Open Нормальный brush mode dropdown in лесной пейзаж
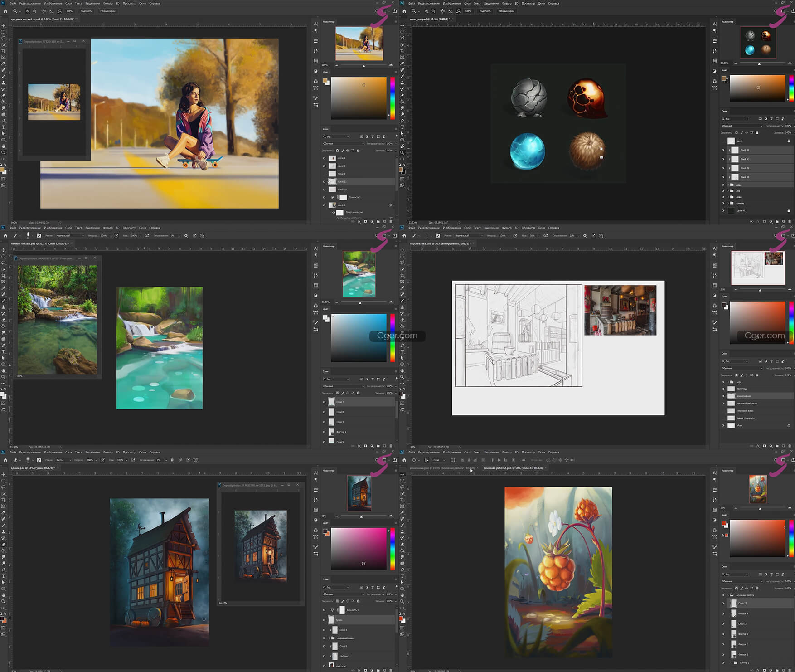The height and width of the screenshot is (672, 795). click(x=70, y=236)
